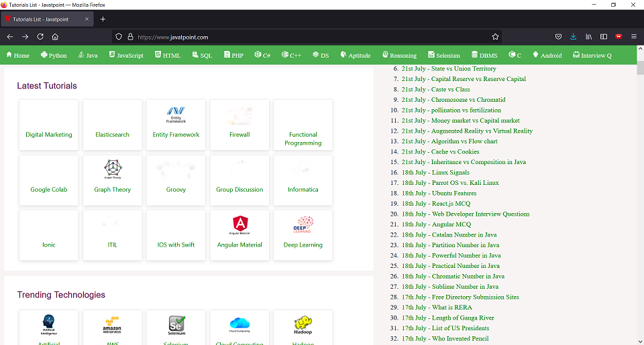Go to DBMS in navigation bar
644x345 pixels.
tap(484, 56)
